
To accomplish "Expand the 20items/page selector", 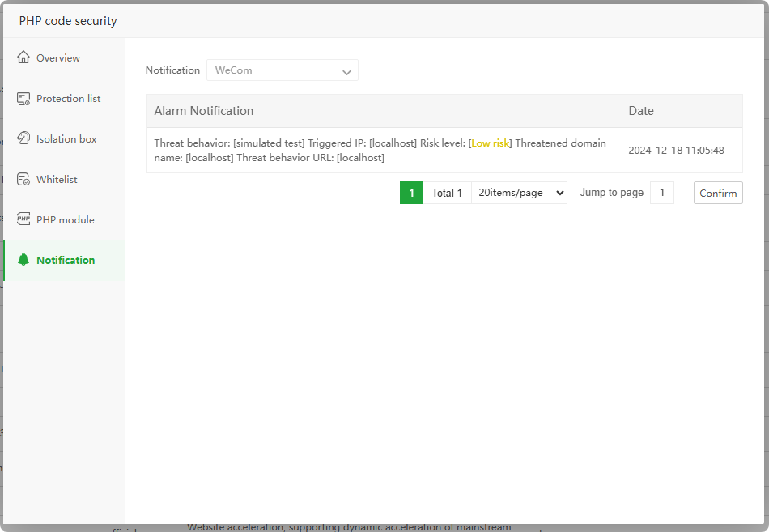I will (519, 193).
